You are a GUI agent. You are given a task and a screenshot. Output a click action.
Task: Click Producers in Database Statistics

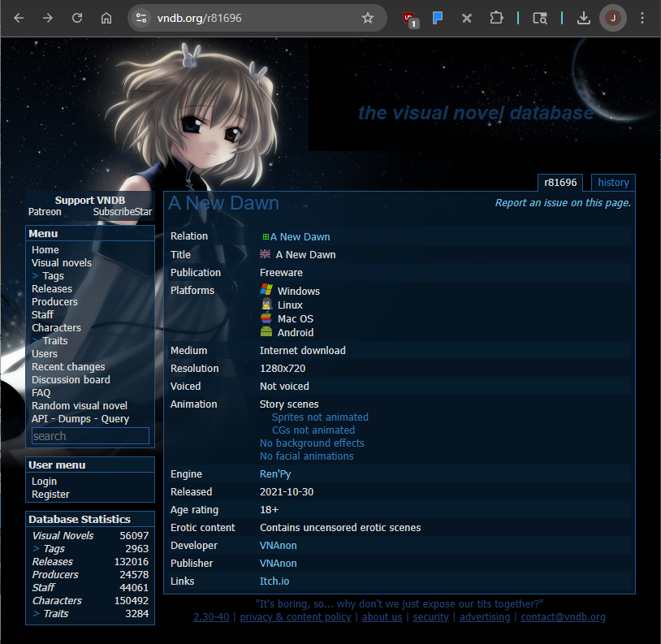55,574
